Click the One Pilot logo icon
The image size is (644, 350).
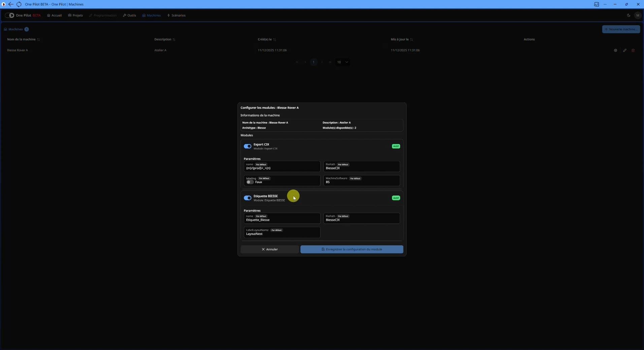click(x=10, y=15)
